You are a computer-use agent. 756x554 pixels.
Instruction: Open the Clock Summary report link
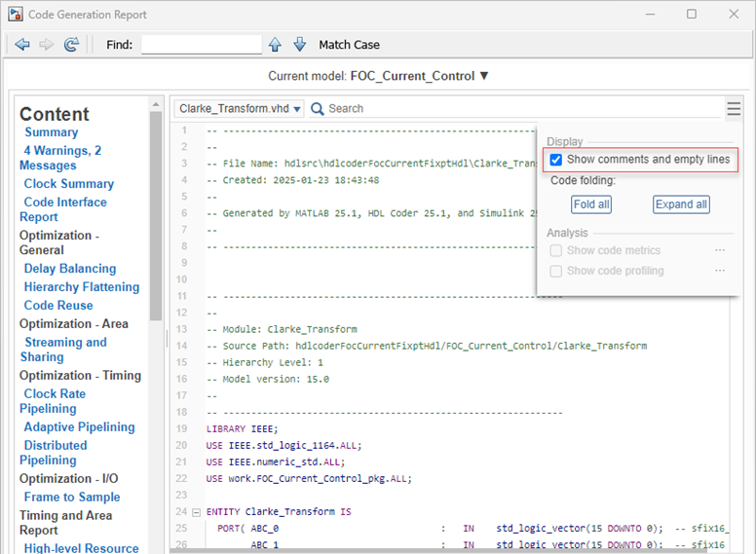pos(68,184)
